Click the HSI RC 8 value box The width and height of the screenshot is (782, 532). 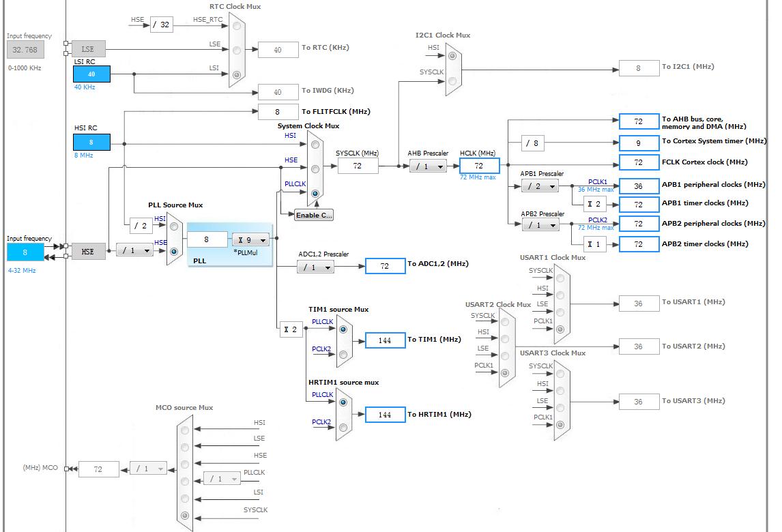click(x=91, y=142)
